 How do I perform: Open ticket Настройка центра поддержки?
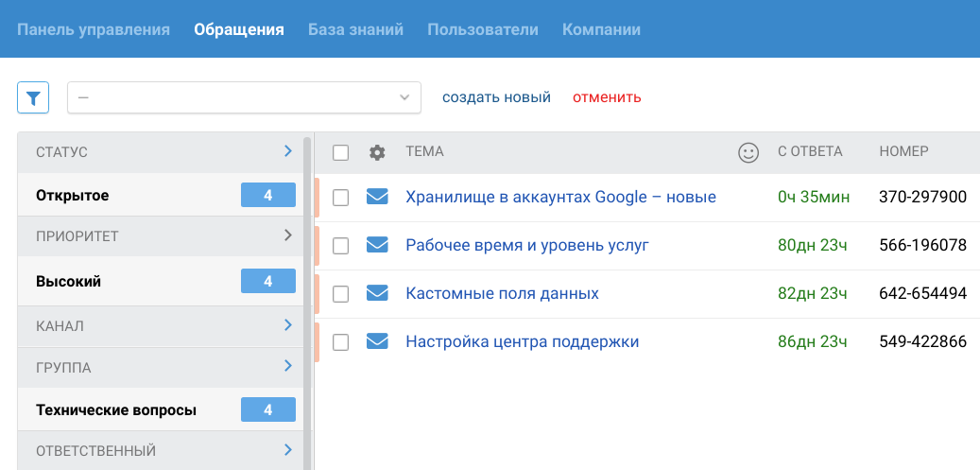pos(523,341)
